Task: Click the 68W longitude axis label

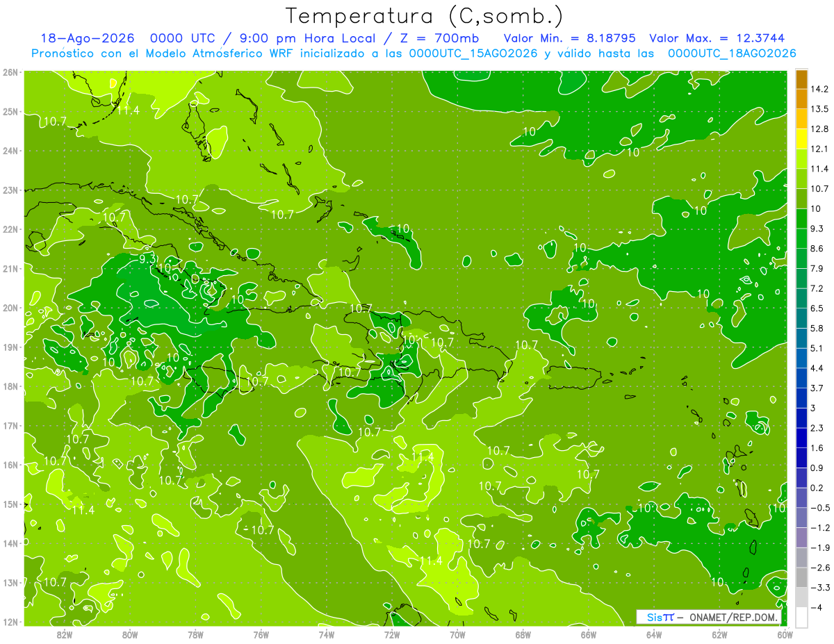Action: pyautogui.click(x=523, y=634)
